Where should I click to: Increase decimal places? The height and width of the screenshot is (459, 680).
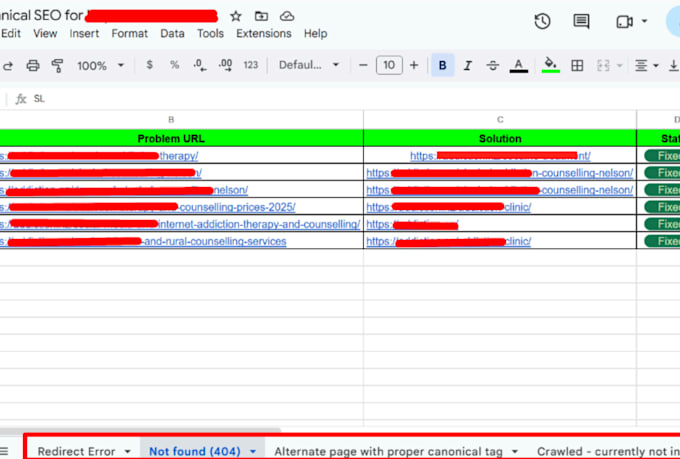tap(225, 65)
